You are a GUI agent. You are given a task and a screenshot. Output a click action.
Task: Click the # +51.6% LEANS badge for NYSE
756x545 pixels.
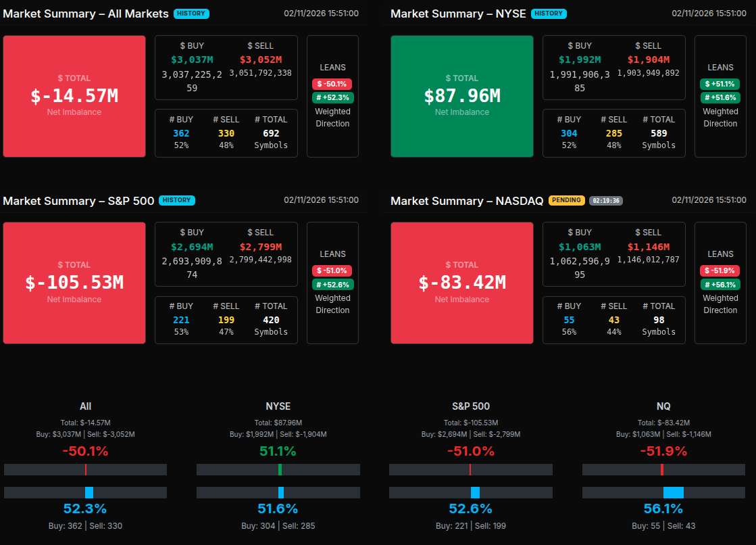[x=720, y=97]
